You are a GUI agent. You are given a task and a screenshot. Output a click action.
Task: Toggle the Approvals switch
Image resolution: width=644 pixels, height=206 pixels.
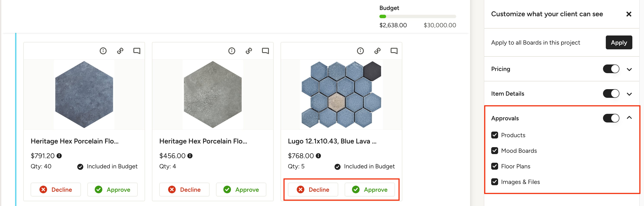point(611,118)
